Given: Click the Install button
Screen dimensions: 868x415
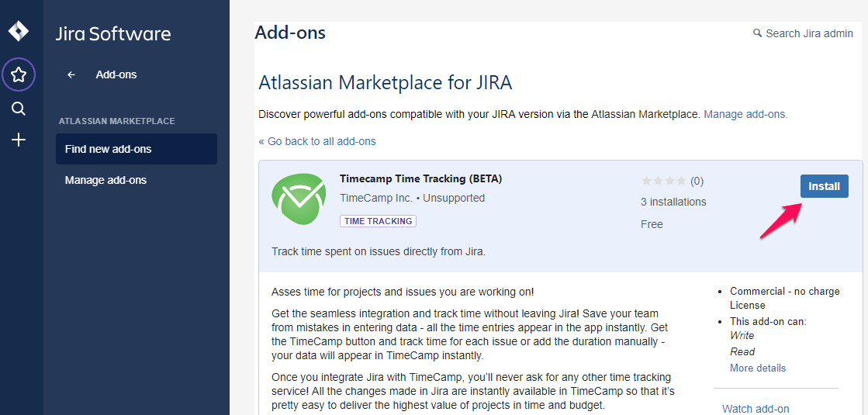Looking at the screenshot, I should pos(825,186).
